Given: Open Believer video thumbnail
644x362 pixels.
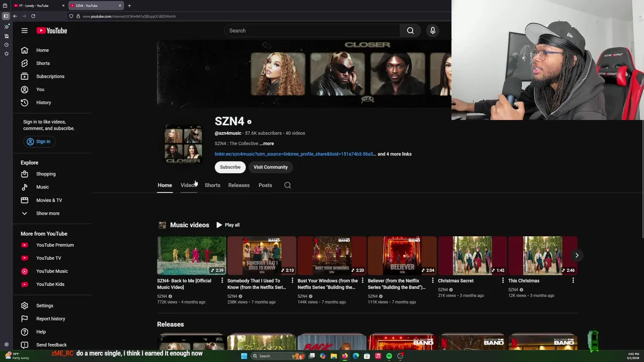Looking at the screenshot, I should point(402,255).
